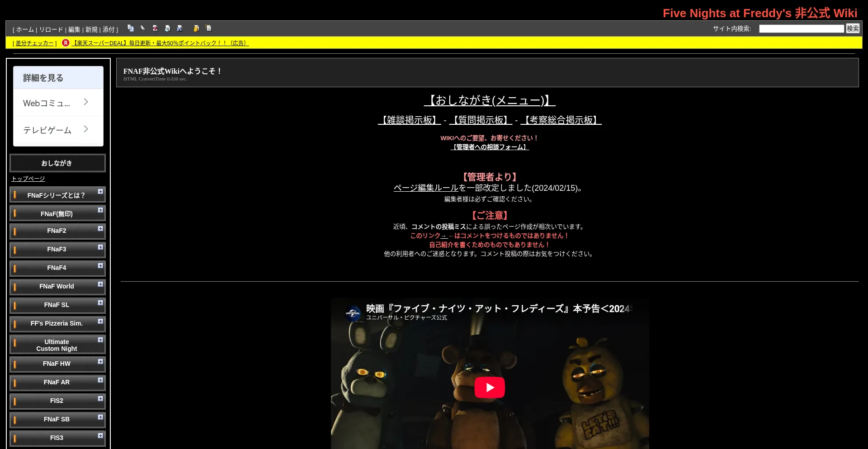The image size is (868, 449).
Task: Focus the サイト内検索 input field
Action: pos(802,28)
